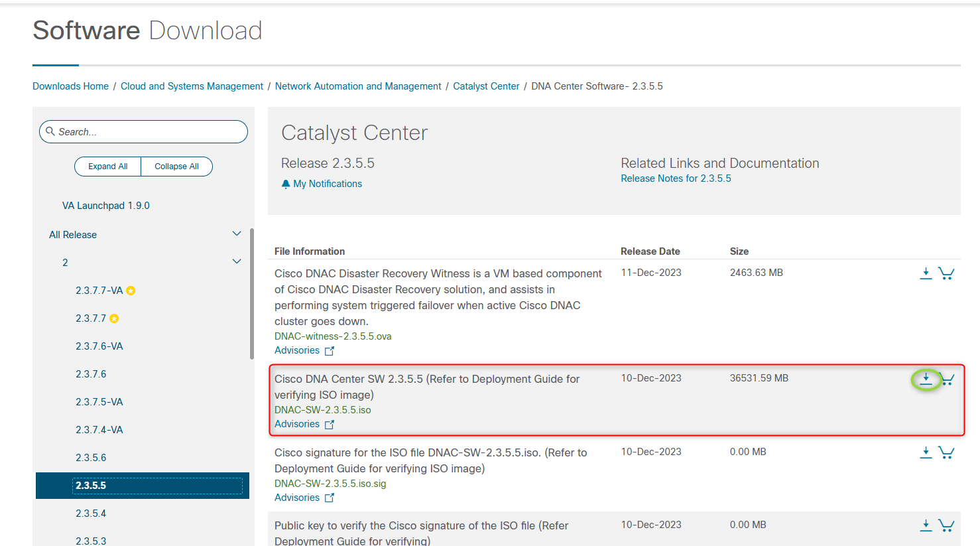Click the My Notifications bell icon

286,184
